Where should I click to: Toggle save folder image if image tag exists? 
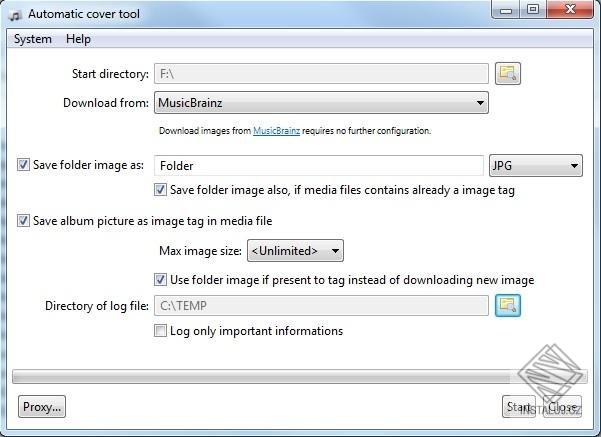click(160, 190)
